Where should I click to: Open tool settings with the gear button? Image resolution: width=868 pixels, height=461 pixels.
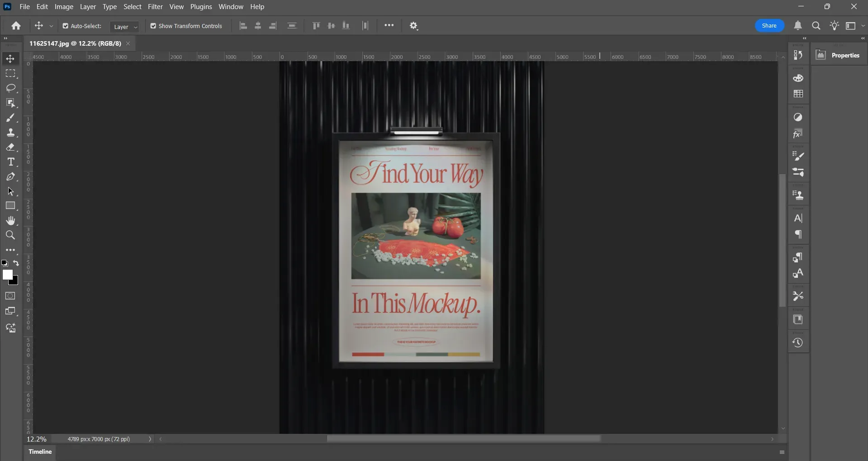point(413,26)
